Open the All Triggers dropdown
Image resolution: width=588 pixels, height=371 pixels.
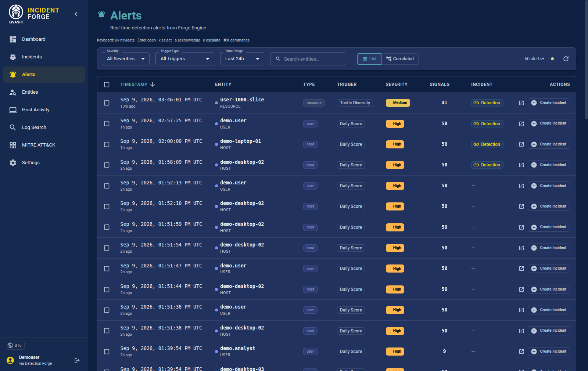point(185,59)
